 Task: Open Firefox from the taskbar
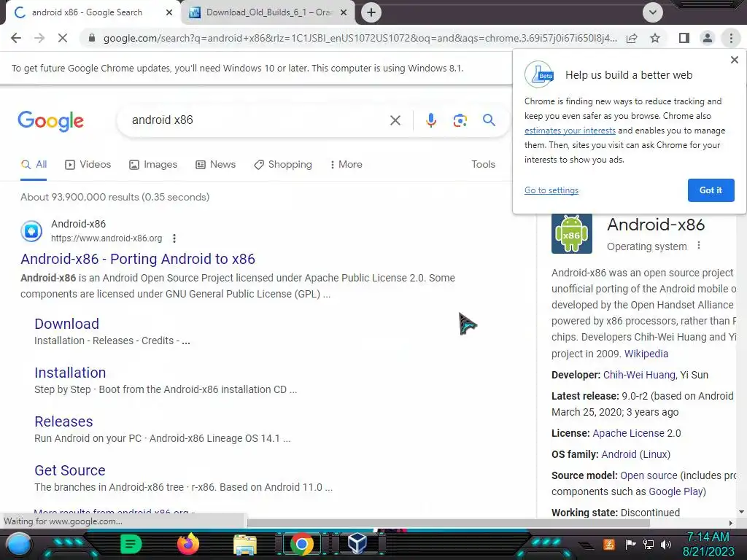(187, 544)
